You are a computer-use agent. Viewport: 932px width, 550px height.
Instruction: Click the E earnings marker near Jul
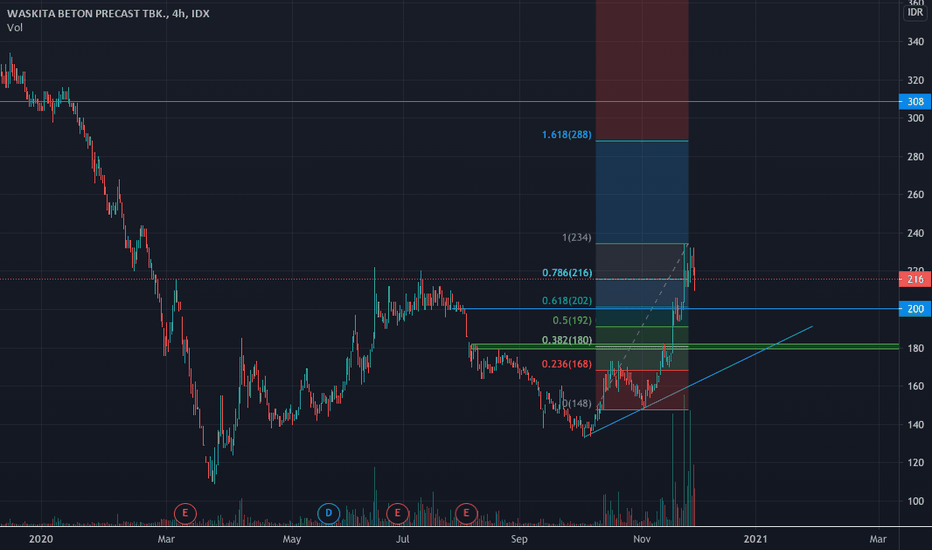point(397,513)
